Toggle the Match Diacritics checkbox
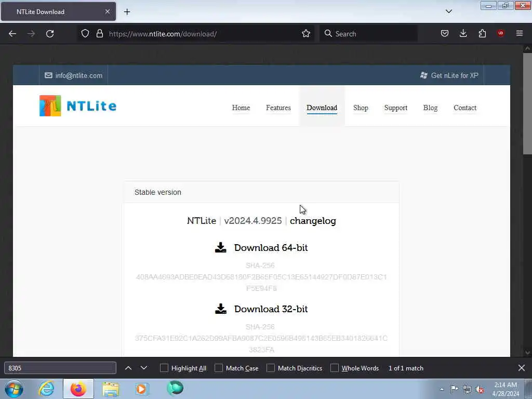 click(x=270, y=368)
